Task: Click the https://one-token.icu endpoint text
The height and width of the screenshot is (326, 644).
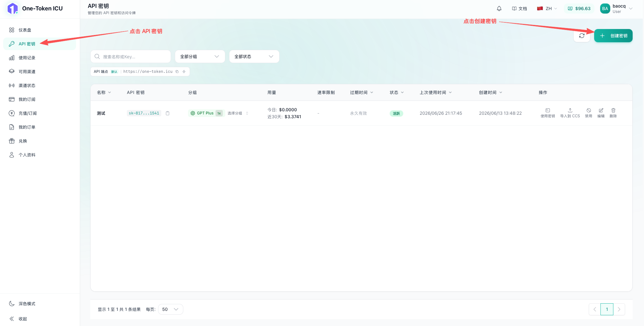Action: pyautogui.click(x=148, y=72)
